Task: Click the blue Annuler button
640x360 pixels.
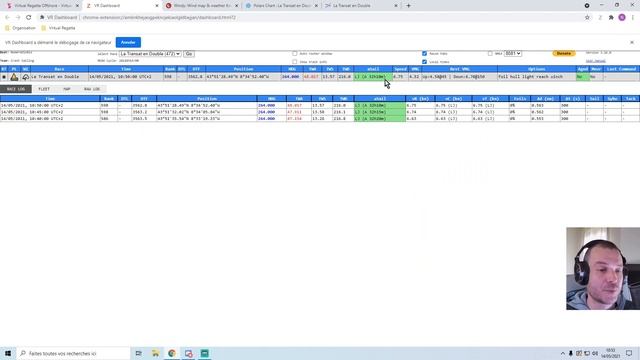Action: tap(128, 42)
